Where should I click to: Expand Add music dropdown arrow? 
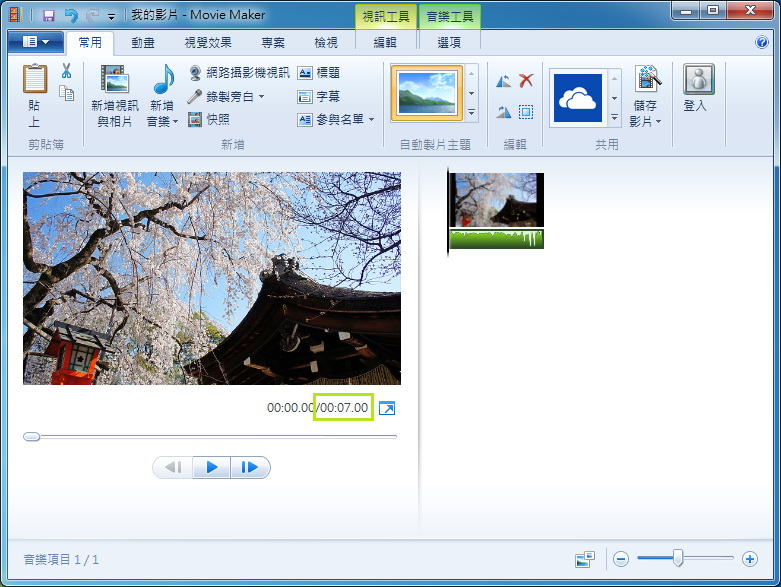(175, 121)
